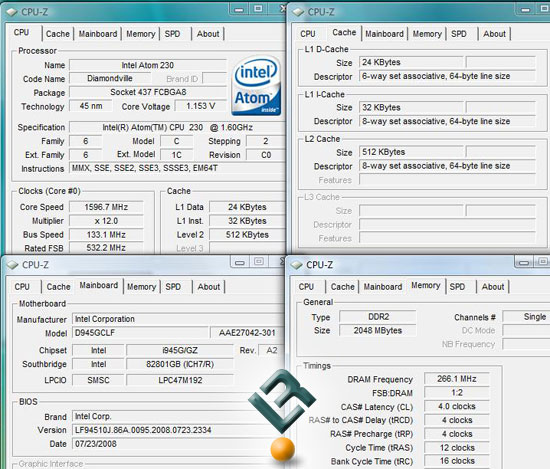This screenshot has height=469, width=550.
Task: Click the Intel Atom inside logo
Action: pyautogui.click(x=256, y=86)
